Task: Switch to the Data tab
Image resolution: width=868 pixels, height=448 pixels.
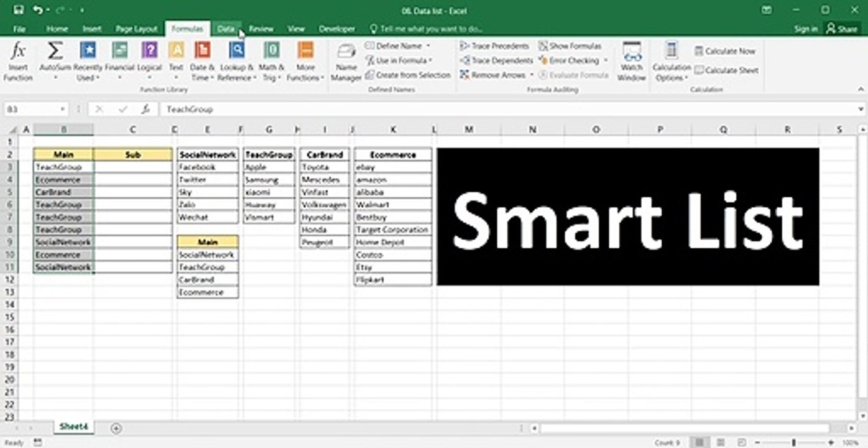Action: click(226, 29)
